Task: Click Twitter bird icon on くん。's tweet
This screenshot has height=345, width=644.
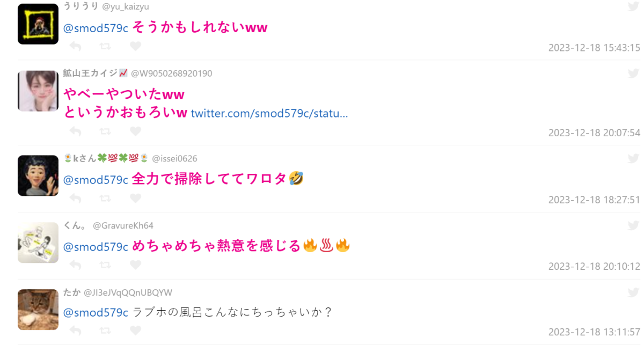Action: click(x=633, y=225)
